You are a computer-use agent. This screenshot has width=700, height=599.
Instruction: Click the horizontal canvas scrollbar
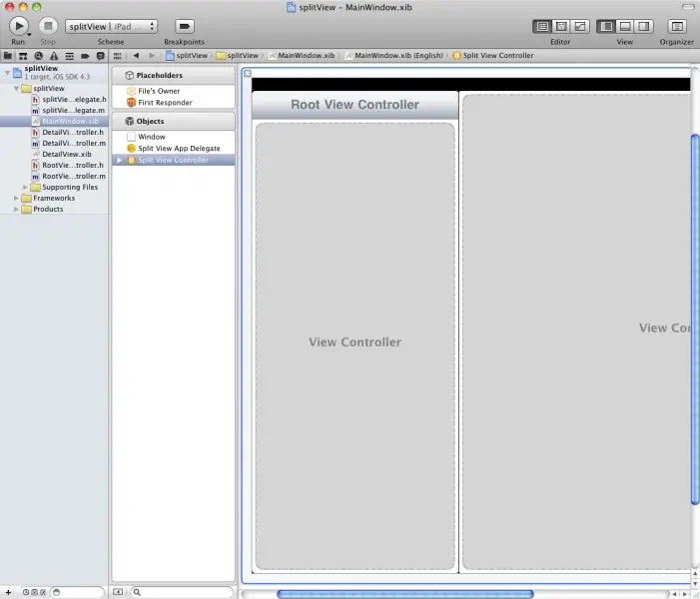[x=404, y=594]
